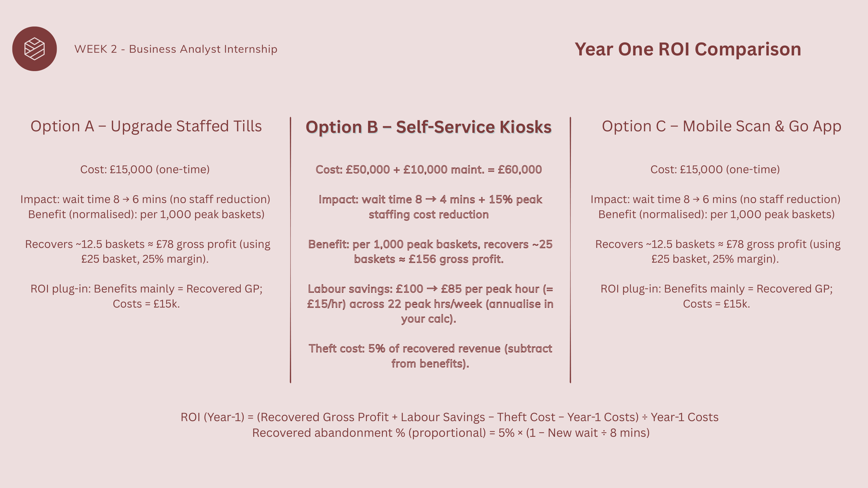This screenshot has height=488, width=868.
Task: Click the circular stacked-box logo icon
Action: pos(34,49)
